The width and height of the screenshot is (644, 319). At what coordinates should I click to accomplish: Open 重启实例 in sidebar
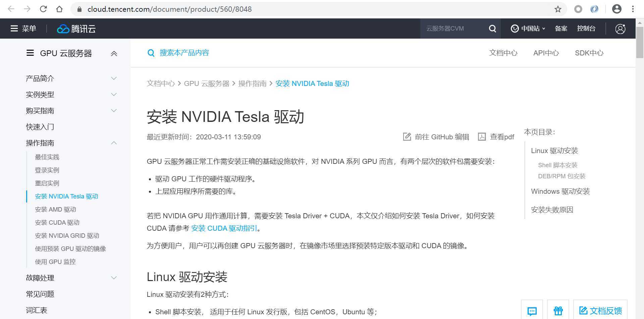[x=47, y=183]
